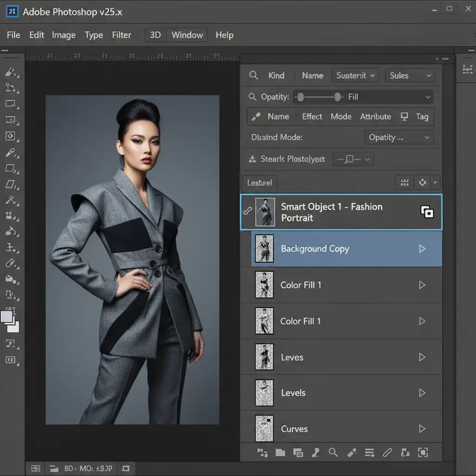Select the rectangle tool in left toolbar

11,104
